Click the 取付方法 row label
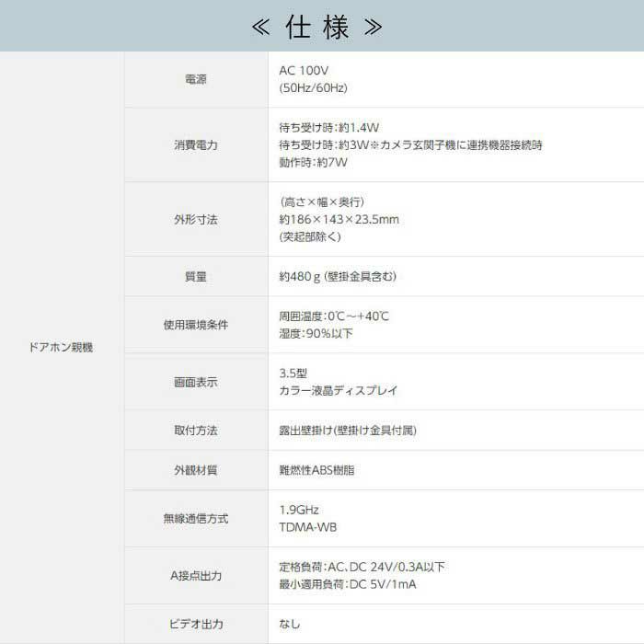 [196, 431]
